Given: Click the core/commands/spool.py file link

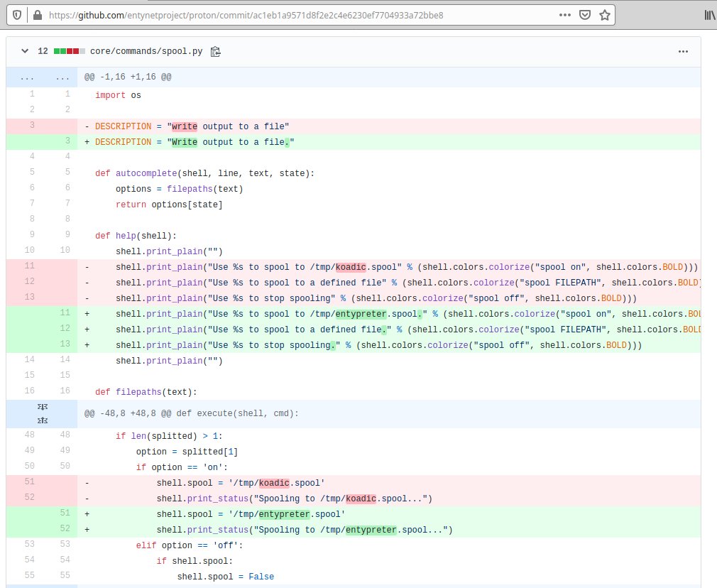Looking at the screenshot, I should coord(146,51).
